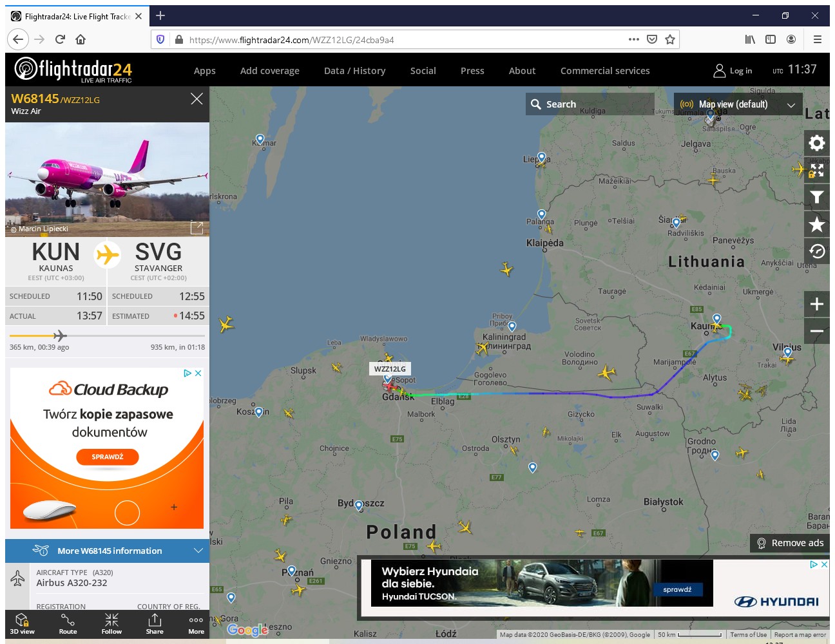The height and width of the screenshot is (644, 835).
Task: Click Report a map error link
Action: pos(800,634)
